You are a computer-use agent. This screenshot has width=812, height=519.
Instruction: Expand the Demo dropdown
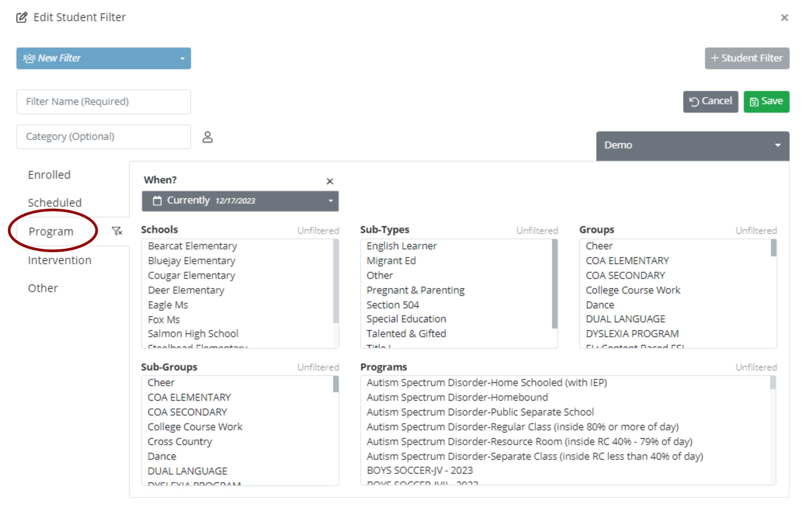tap(778, 145)
